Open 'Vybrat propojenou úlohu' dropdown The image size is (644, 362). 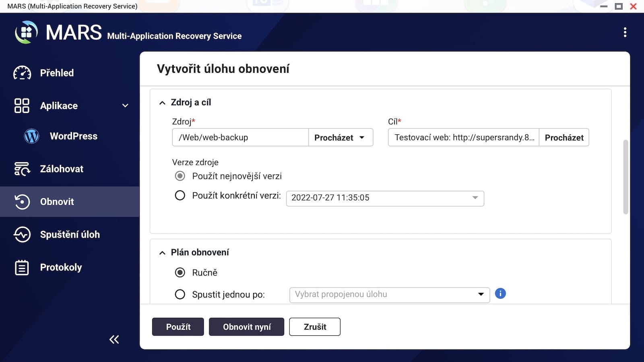pos(389,294)
